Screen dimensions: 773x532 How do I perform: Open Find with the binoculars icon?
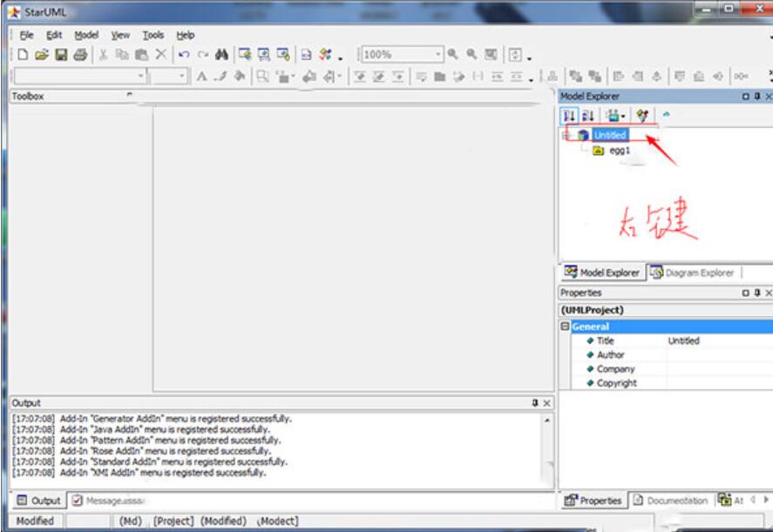click(x=221, y=54)
